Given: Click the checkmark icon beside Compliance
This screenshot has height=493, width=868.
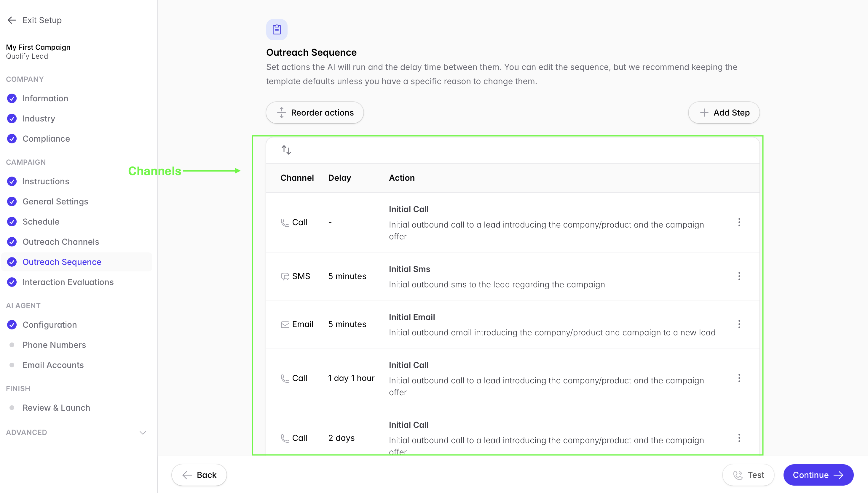Looking at the screenshot, I should click(x=12, y=139).
